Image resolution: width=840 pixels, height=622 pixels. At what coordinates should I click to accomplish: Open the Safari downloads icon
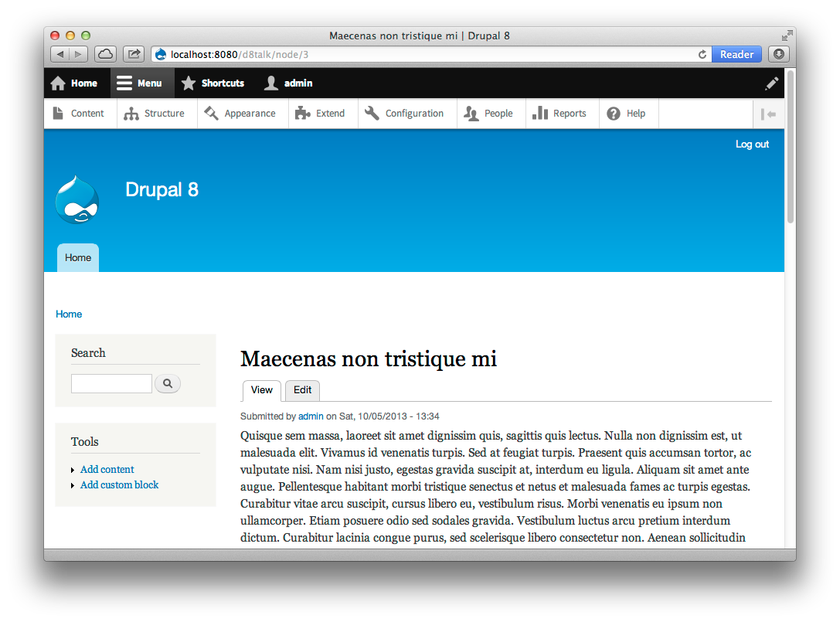[779, 54]
